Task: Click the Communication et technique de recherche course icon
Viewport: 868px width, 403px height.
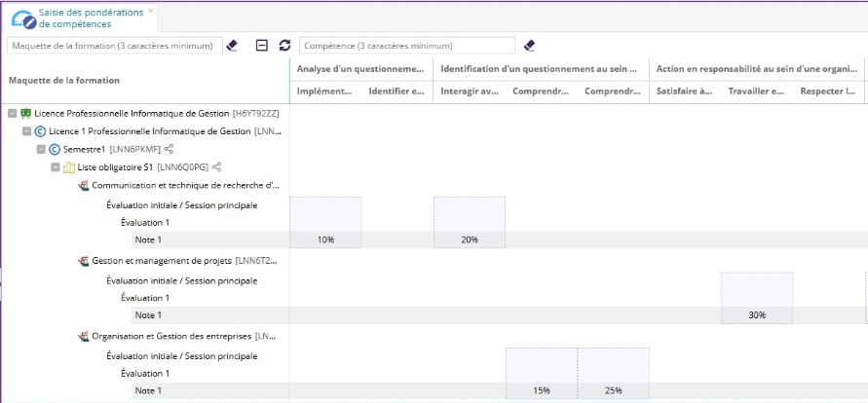Action: [83, 185]
